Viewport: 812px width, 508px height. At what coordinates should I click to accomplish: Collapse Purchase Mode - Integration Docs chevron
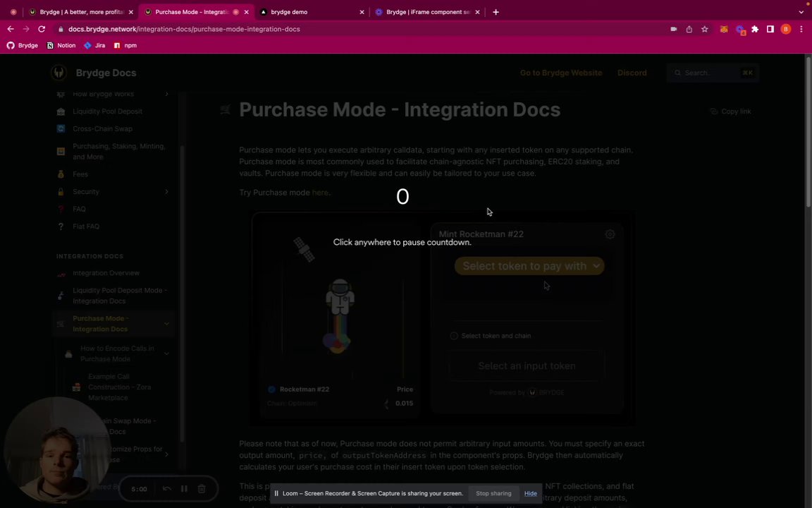click(166, 324)
